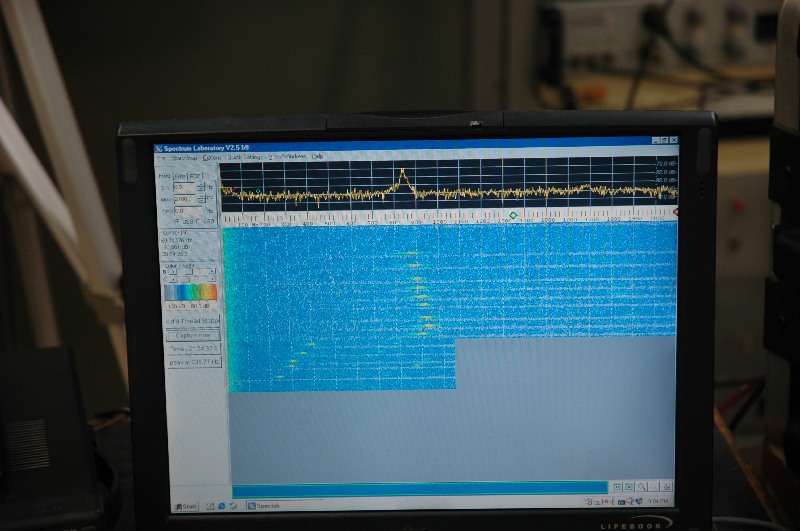Select the USB sideband radio button

182,221
